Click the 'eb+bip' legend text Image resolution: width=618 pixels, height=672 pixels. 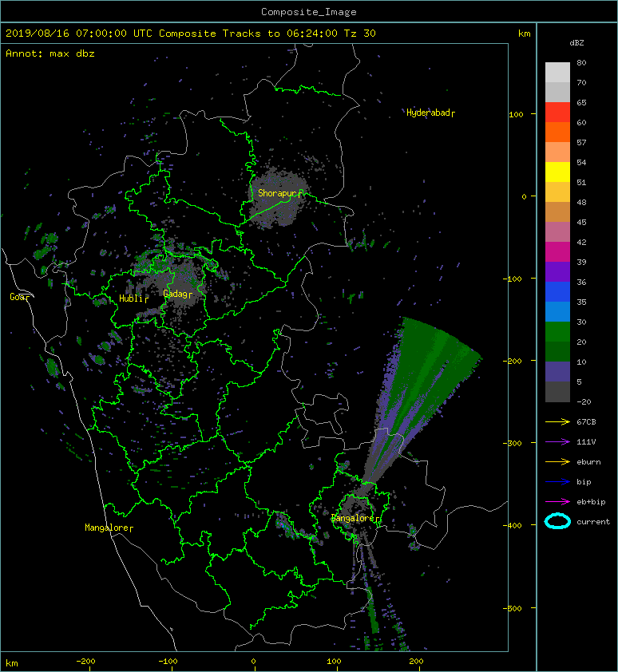[x=591, y=502]
